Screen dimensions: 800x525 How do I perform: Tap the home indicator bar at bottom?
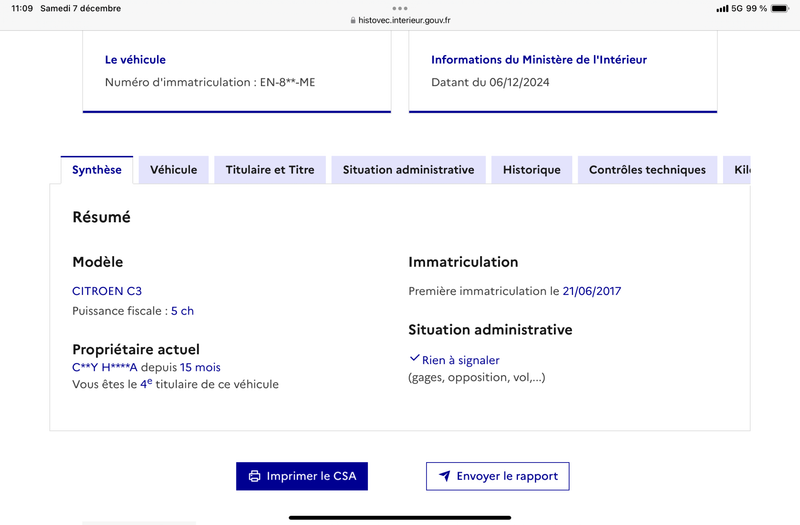click(x=400, y=517)
